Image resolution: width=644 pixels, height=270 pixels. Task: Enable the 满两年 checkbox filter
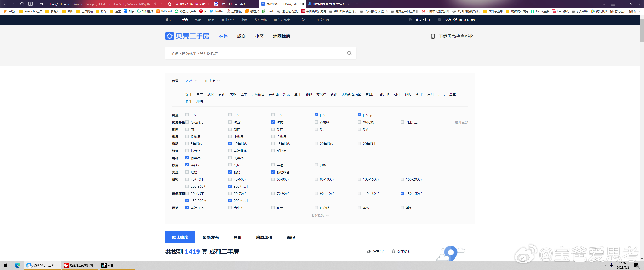[272, 122]
